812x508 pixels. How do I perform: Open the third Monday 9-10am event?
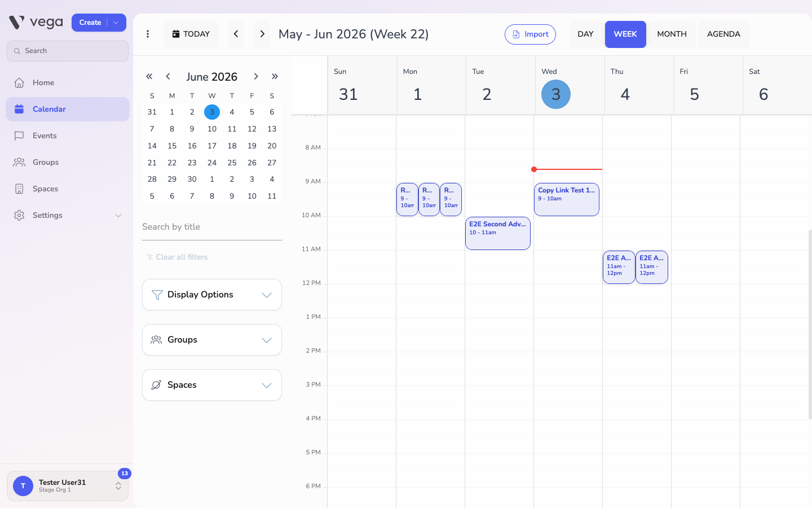pos(451,199)
